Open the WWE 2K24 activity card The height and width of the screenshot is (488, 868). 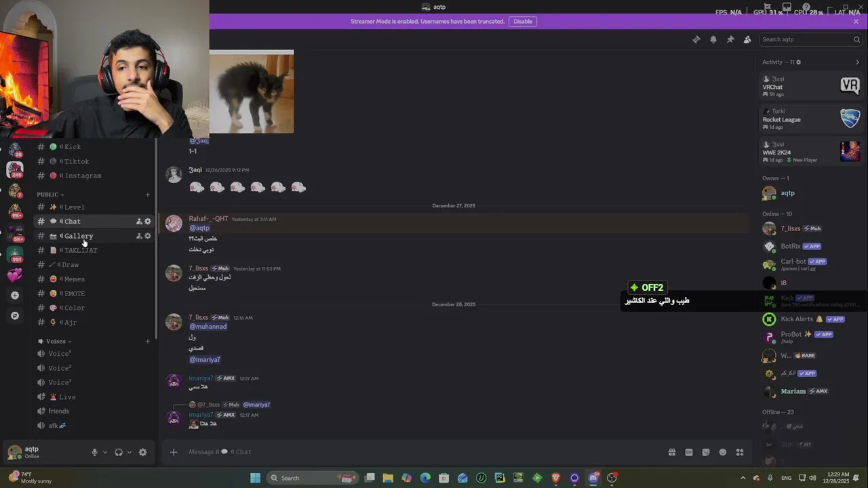click(811, 151)
